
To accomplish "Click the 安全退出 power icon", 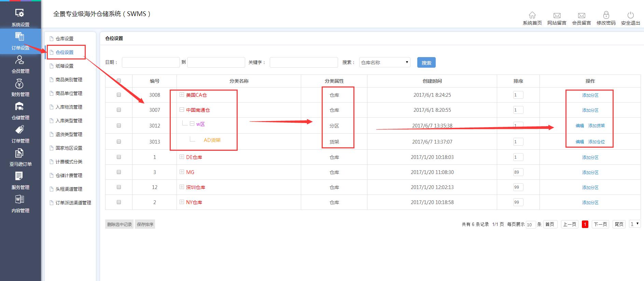I will (630, 15).
